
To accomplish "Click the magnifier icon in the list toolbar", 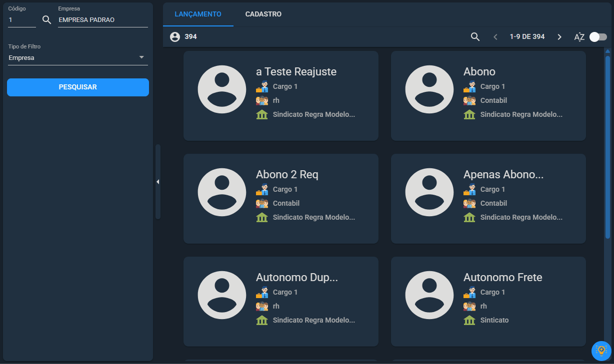I will coord(475,37).
